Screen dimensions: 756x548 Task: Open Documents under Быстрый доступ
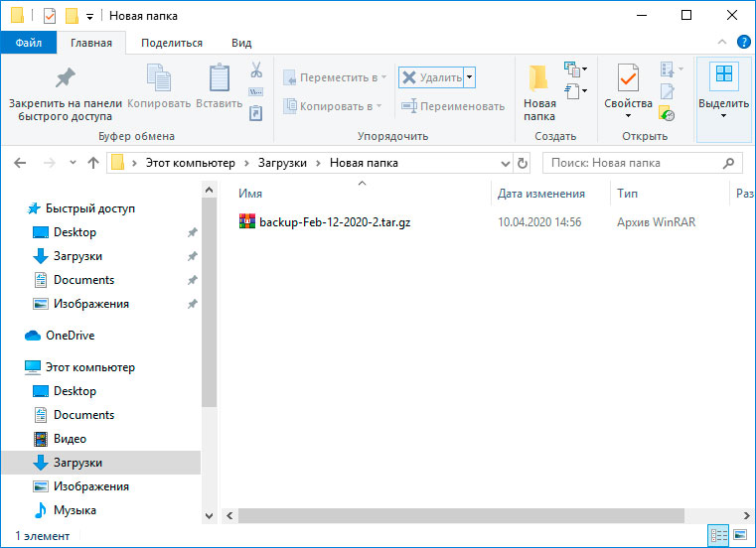click(83, 280)
